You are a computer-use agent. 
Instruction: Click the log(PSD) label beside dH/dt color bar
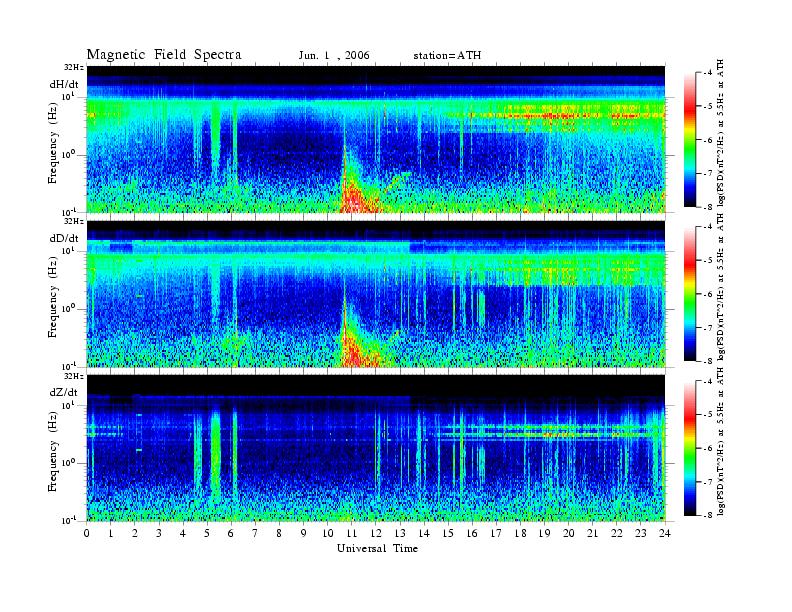pyautogui.click(x=721, y=133)
